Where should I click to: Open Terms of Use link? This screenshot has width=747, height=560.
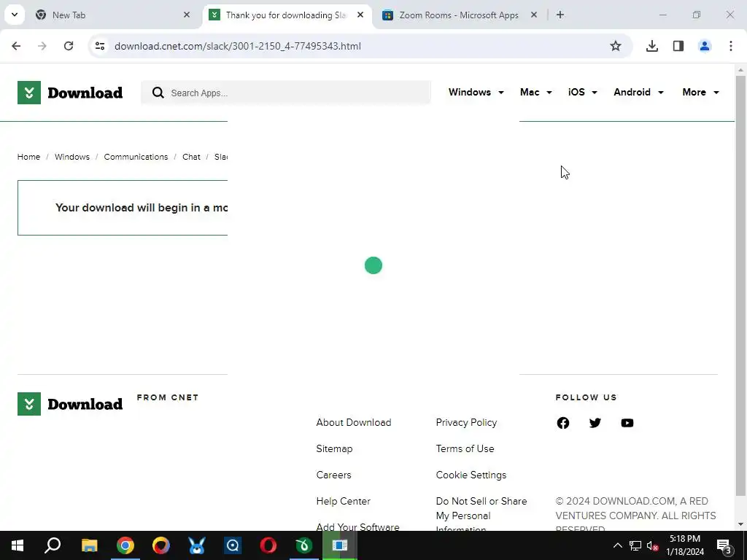[x=465, y=448]
